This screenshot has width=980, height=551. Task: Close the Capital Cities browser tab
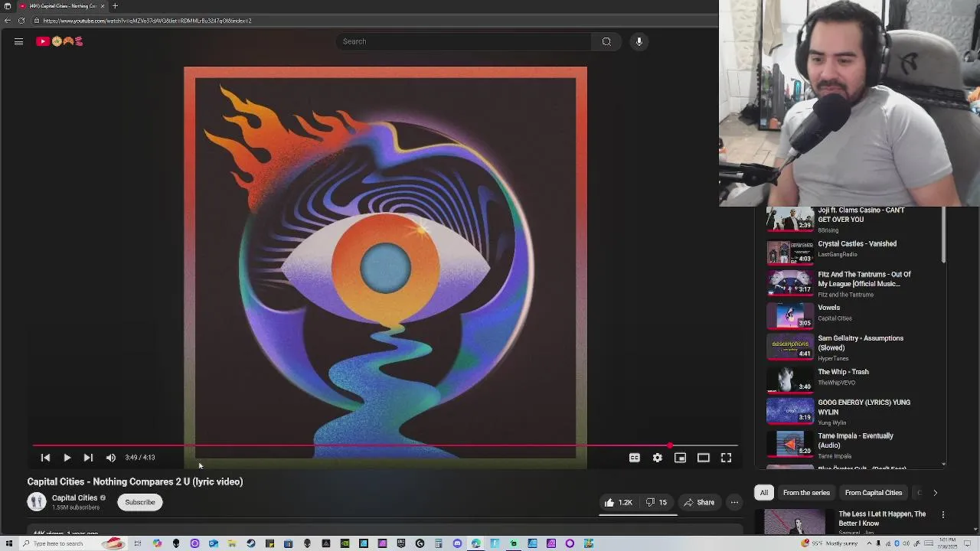pos(103,6)
